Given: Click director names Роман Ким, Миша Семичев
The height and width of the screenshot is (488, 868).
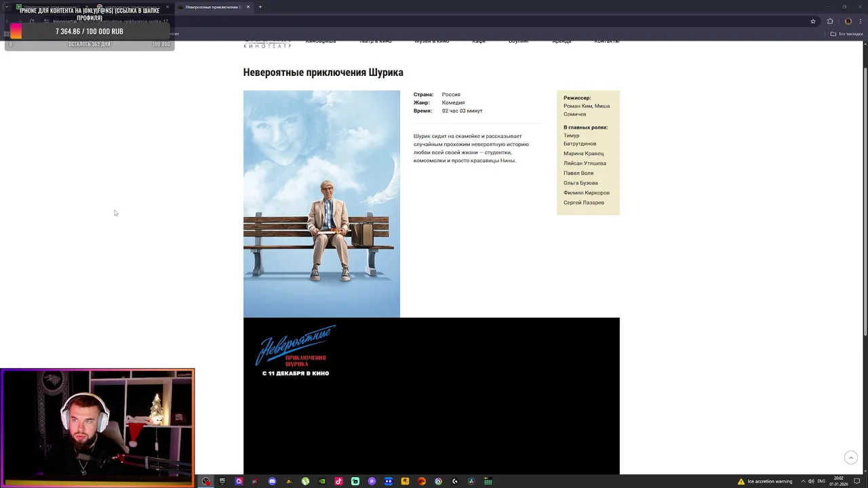Looking at the screenshot, I should click(x=587, y=110).
